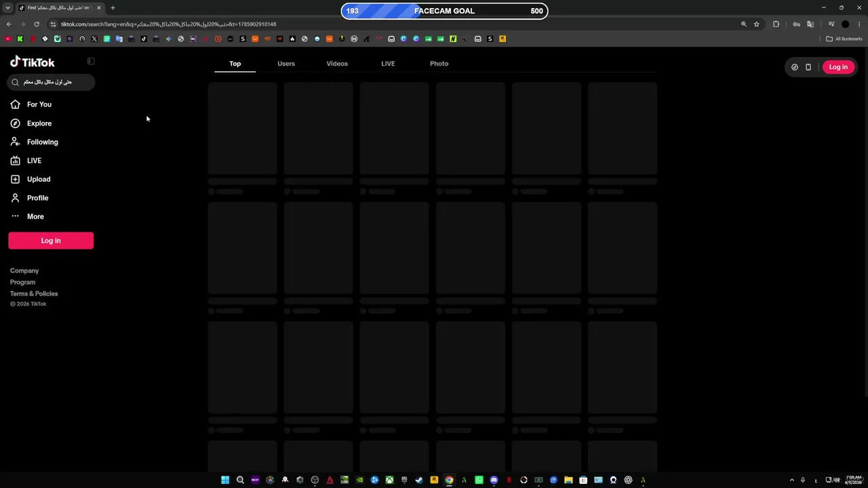Expand Terms & Policies footer section
The height and width of the screenshot is (488, 868).
click(x=34, y=293)
